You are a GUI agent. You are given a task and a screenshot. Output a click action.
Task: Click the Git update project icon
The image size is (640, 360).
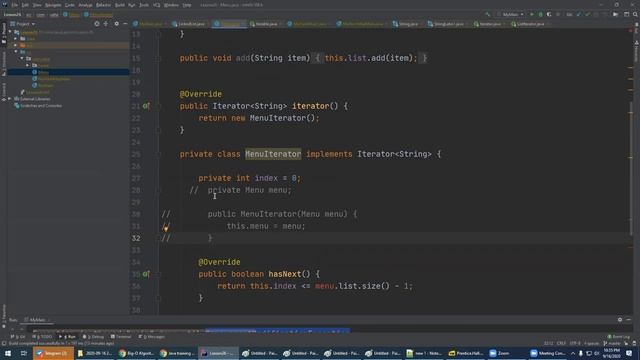pos(578,15)
